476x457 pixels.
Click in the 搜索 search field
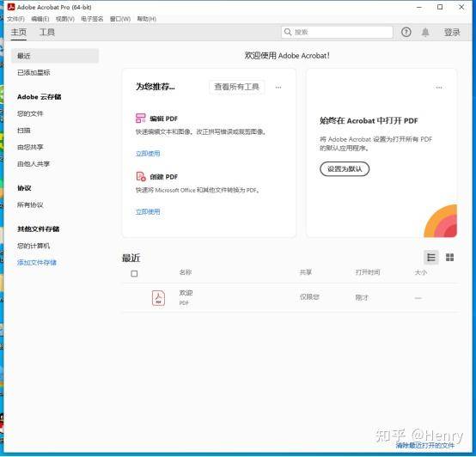pos(337,32)
